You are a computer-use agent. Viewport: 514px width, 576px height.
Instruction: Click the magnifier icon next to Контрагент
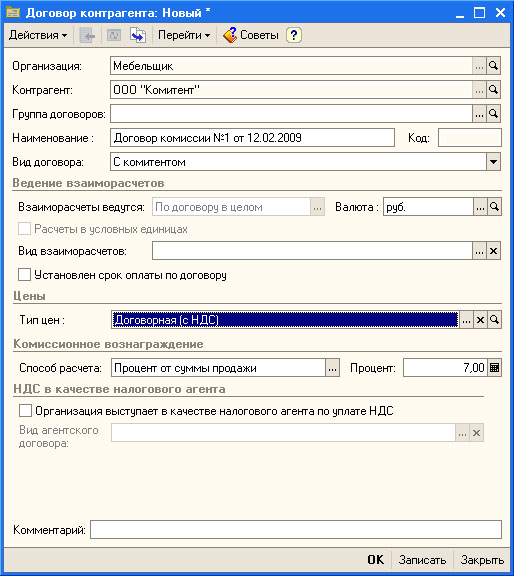coord(493,90)
